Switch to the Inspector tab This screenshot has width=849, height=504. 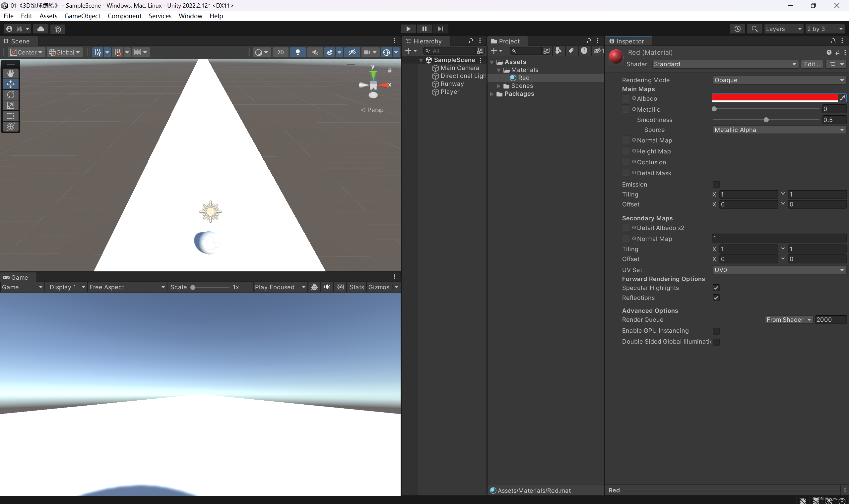[x=629, y=41]
